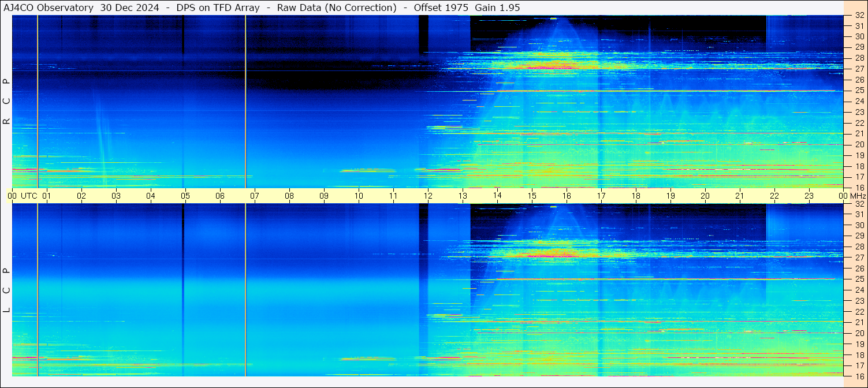This screenshot has width=868, height=388.
Task: Click the vertical LCP panel label
Action: 6,290
